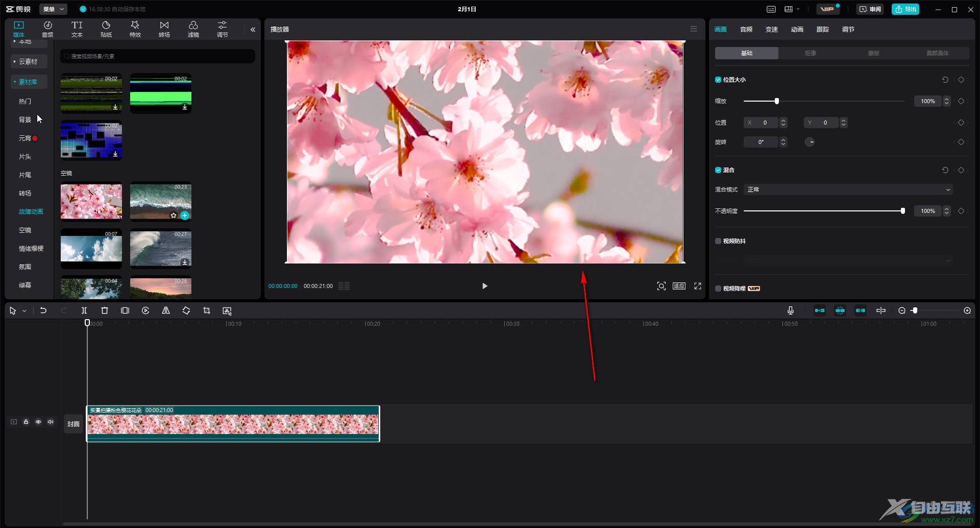
Task: Toggle the 混合 checkbox
Action: point(718,170)
